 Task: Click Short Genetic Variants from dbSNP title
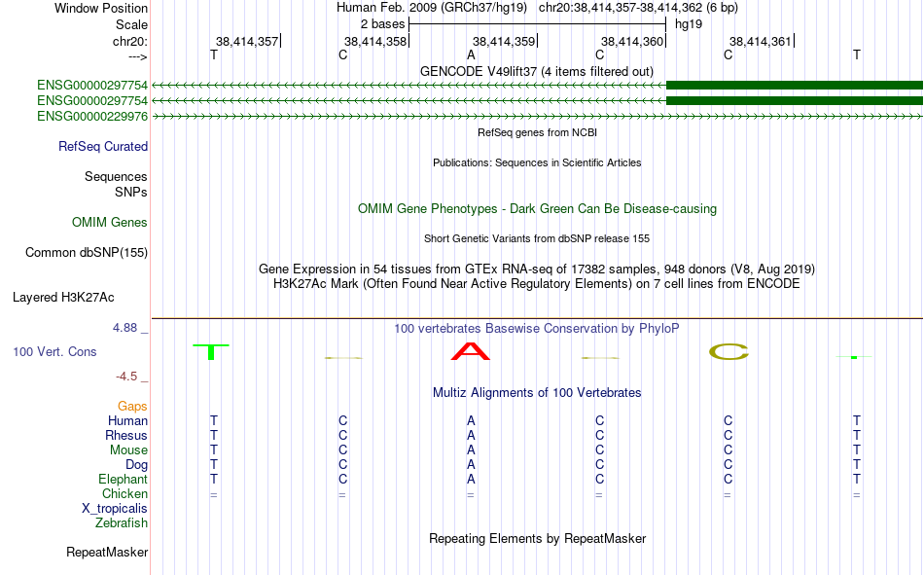537,238
